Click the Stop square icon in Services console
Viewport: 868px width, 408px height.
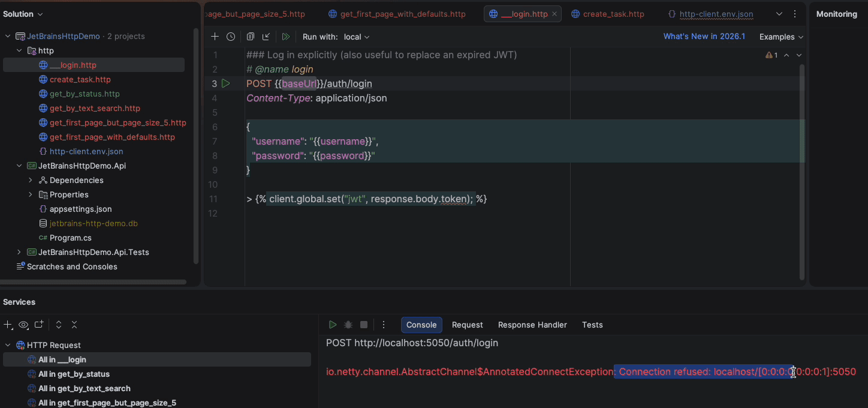(x=364, y=325)
